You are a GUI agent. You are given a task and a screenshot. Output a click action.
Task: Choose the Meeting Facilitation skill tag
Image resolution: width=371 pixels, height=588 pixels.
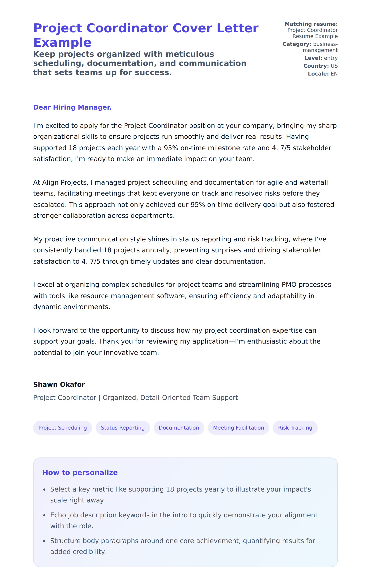(x=238, y=428)
